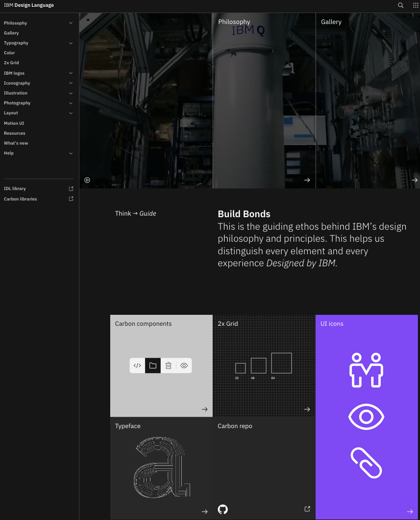Screen dimensions: 420x520
Task: Click the arrow on Gallery hero tile
Action: pos(414,180)
